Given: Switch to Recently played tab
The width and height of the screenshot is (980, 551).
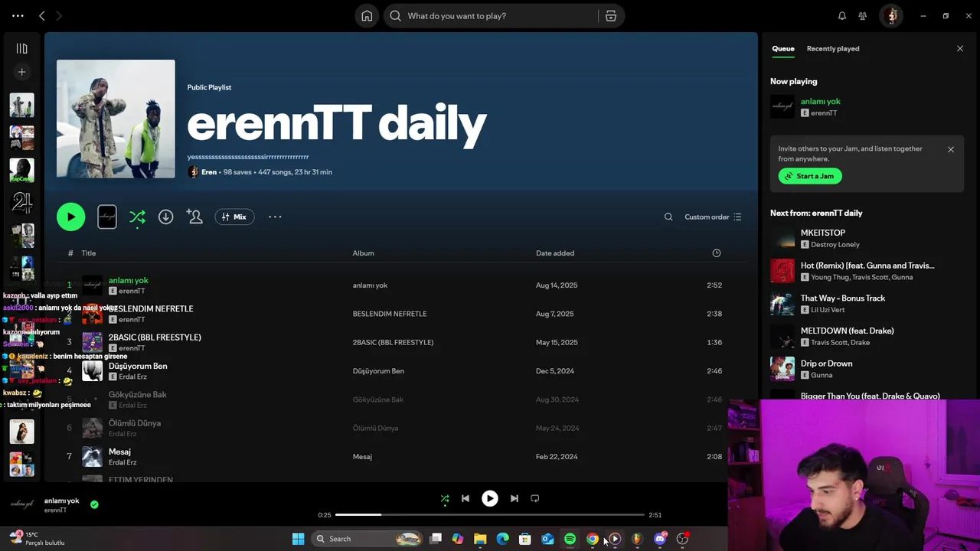Looking at the screenshot, I should [x=833, y=48].
